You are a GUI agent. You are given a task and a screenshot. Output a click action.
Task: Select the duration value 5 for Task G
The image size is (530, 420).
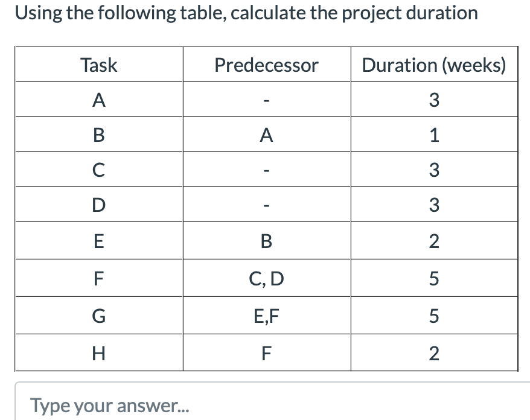[434, 316]
